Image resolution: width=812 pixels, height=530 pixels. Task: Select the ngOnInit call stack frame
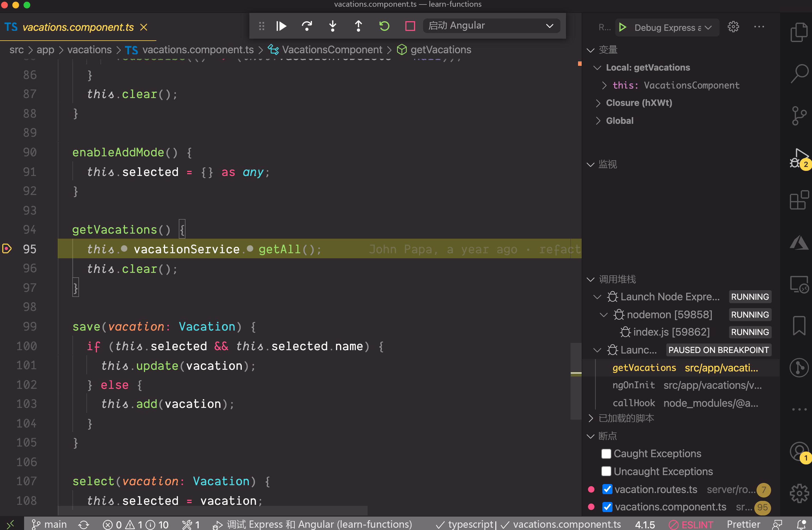pyautogui.click(x=633, y=385)
